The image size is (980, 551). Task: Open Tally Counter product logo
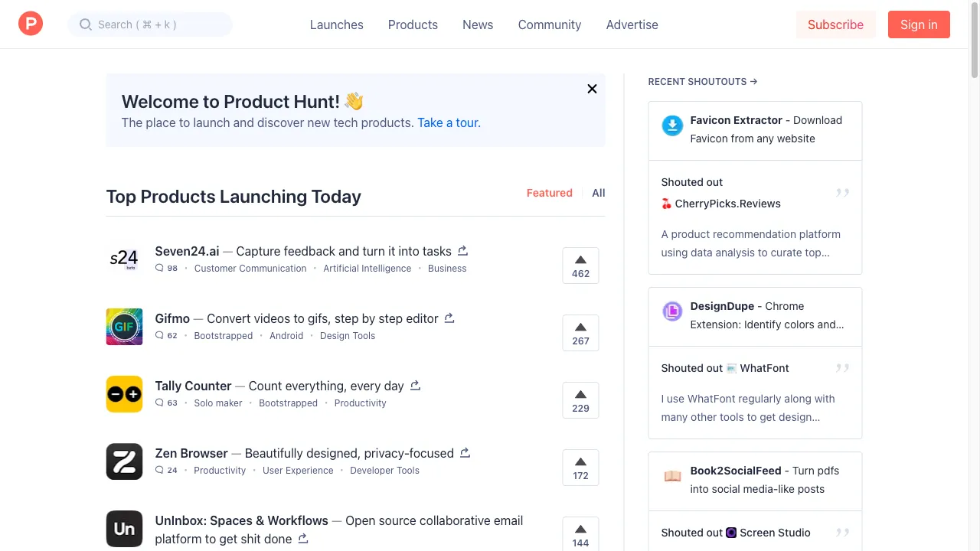[124, 394]
